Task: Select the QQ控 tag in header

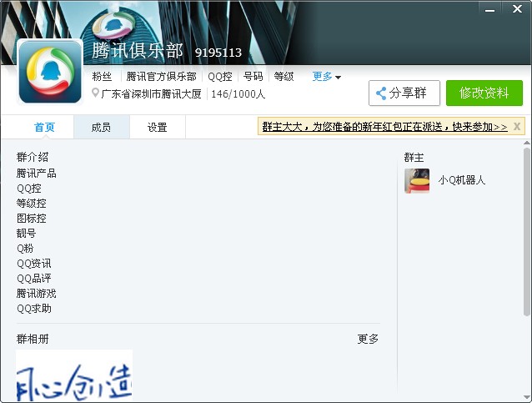Action: point(220,77)
